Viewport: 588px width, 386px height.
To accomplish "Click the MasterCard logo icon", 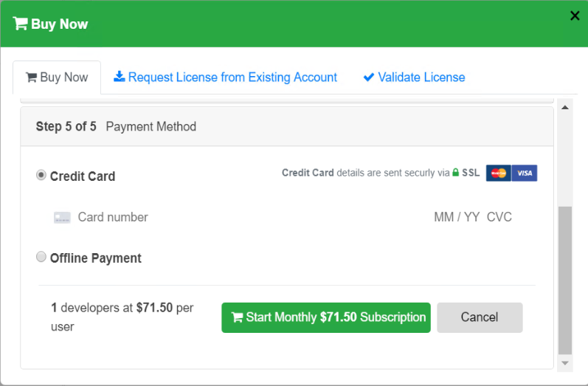I will [499, 173].
